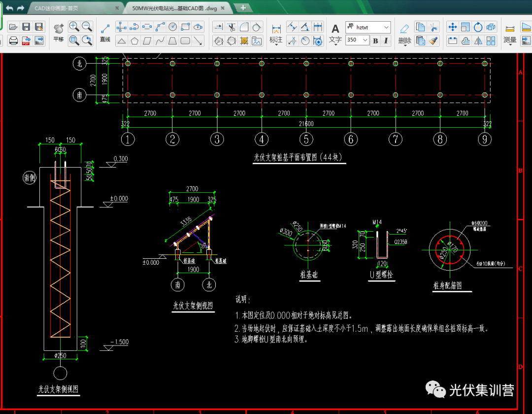Export drawing to PDF
Screen dimensions: 532x414
coord(26,40)
